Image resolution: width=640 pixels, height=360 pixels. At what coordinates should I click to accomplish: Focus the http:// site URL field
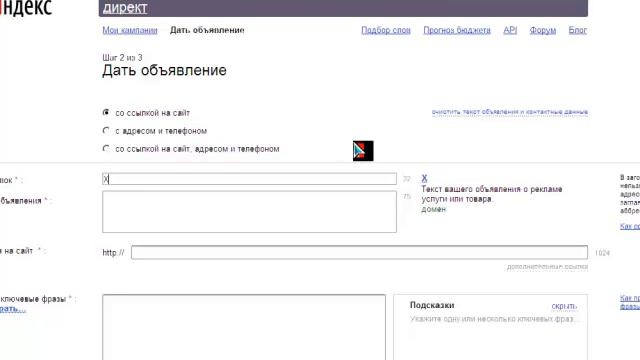tap(359, 252)
